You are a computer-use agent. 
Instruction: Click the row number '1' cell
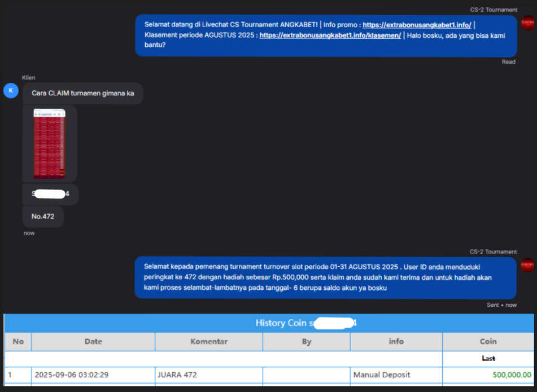click(18, 375)
